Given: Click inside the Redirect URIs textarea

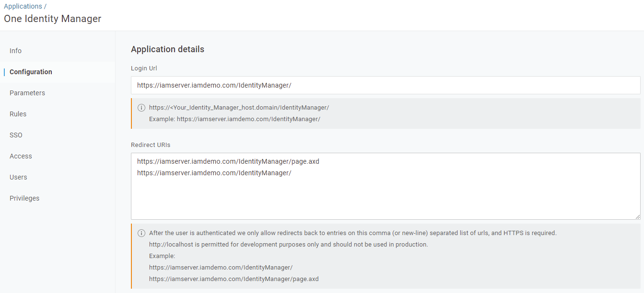Looking at the screenshot, I should 386,186.
